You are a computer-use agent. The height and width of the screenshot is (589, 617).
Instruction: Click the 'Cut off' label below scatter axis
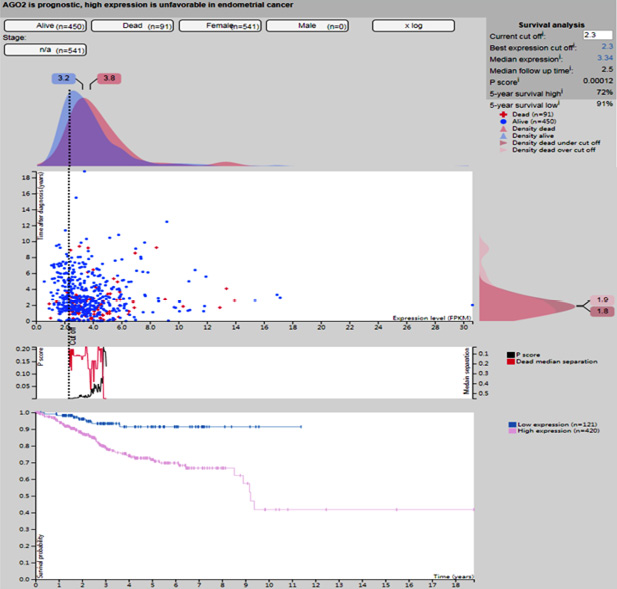(73, 335)
